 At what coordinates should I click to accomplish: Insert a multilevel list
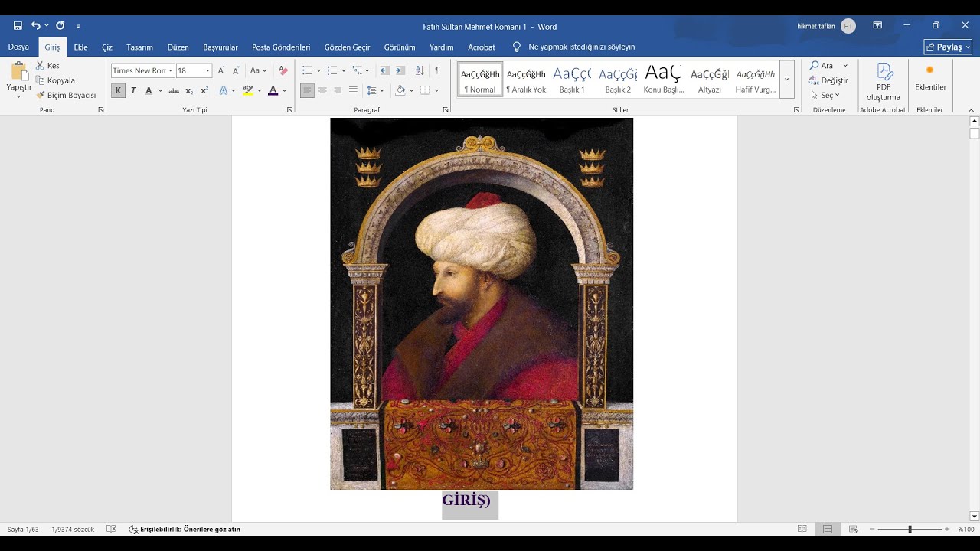358,70
